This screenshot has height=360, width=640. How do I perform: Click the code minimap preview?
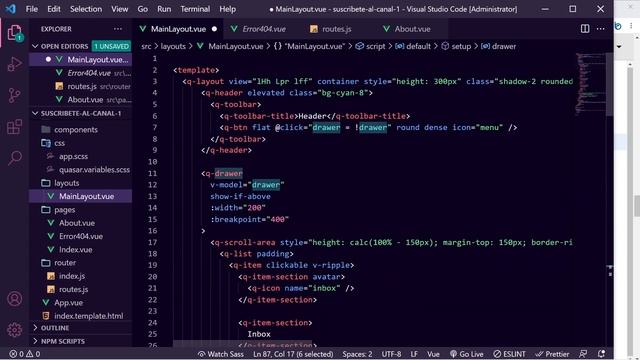590,83
